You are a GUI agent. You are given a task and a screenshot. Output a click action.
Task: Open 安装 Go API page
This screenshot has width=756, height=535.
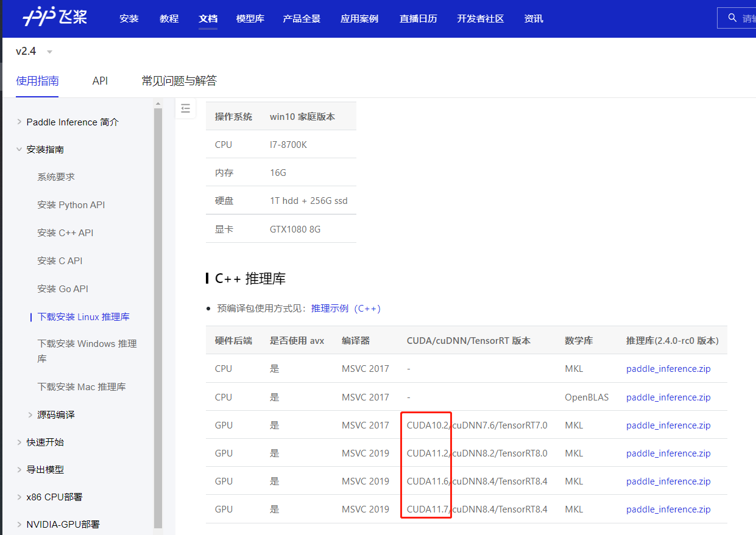pos(63,288)
